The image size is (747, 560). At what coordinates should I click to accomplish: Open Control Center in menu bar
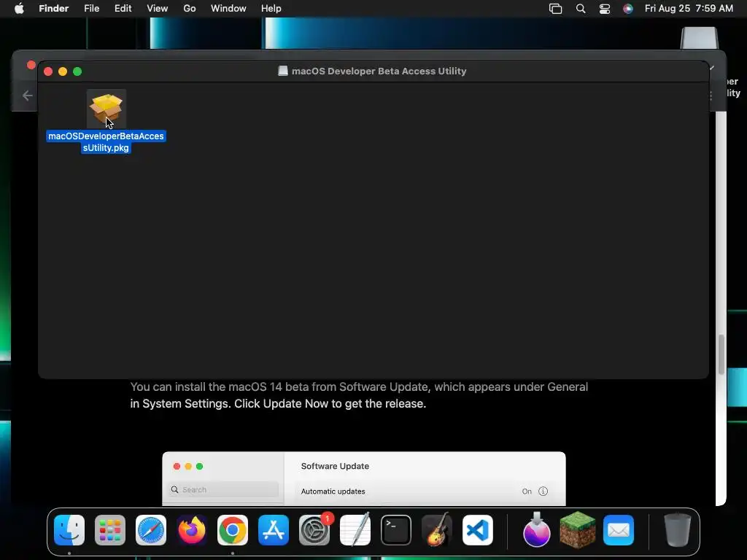[x=605, y=9]
